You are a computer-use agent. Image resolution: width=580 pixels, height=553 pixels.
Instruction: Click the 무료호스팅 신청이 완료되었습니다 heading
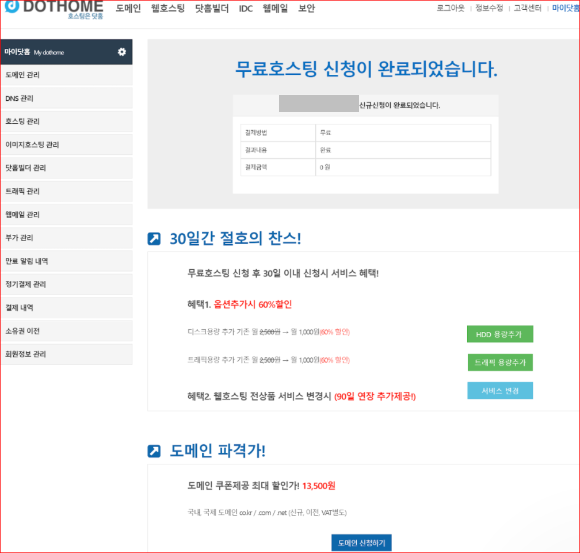pyautogui.click(x=366, y=69)
